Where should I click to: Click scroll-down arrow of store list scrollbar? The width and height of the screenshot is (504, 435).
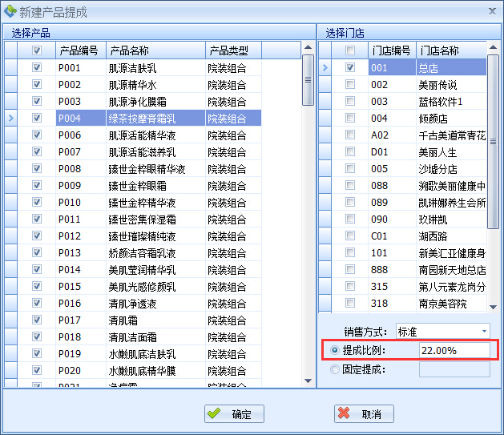coord(493,307)
